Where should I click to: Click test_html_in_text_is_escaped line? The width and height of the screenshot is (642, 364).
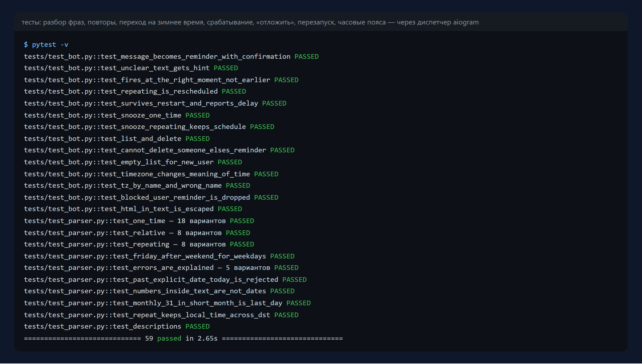(133, 209)
